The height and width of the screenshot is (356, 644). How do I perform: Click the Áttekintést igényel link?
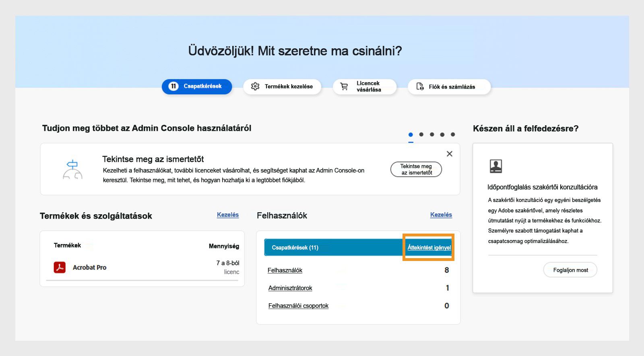[x=429, y=248]
